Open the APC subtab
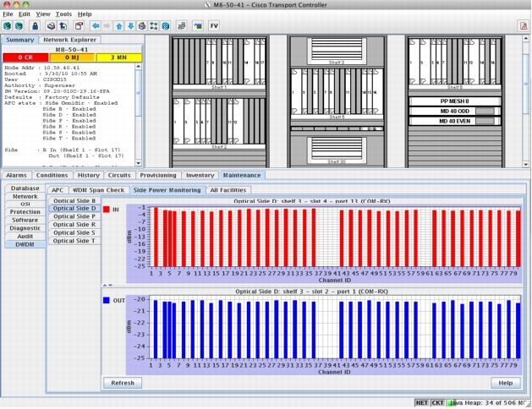 click(x=58, y=190)
